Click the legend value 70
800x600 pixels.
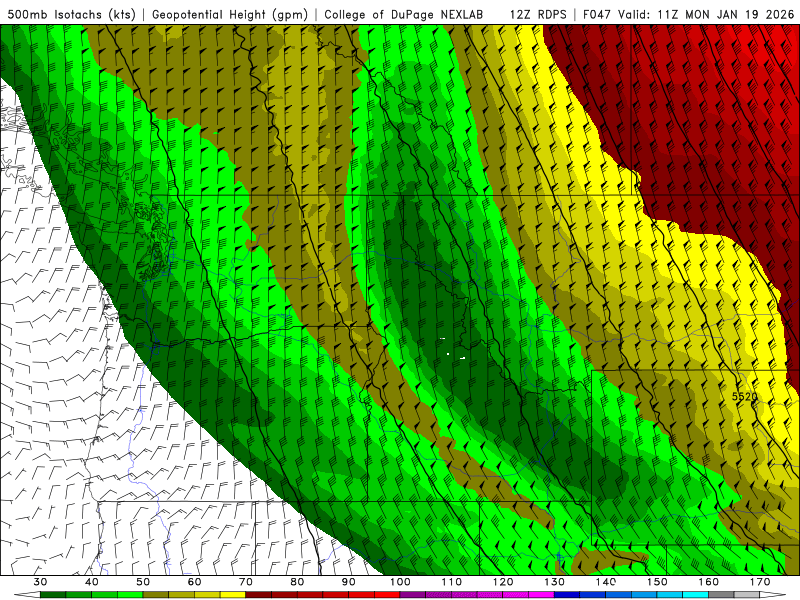tap(246, 582)
